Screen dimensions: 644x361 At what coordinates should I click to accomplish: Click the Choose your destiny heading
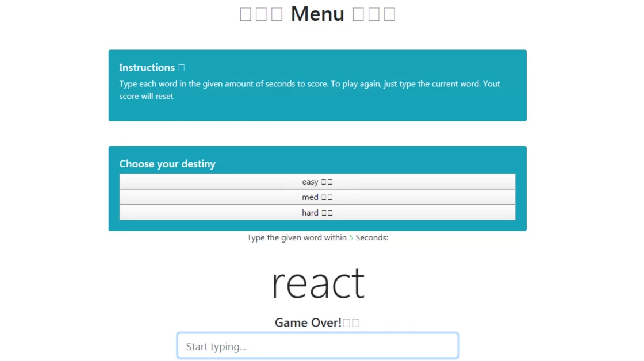167,164
